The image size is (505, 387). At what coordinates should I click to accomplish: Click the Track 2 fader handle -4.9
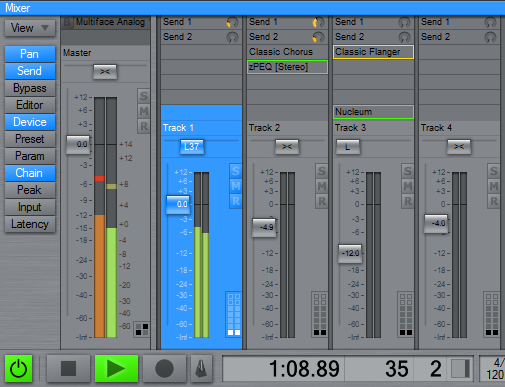coord(264,227)
